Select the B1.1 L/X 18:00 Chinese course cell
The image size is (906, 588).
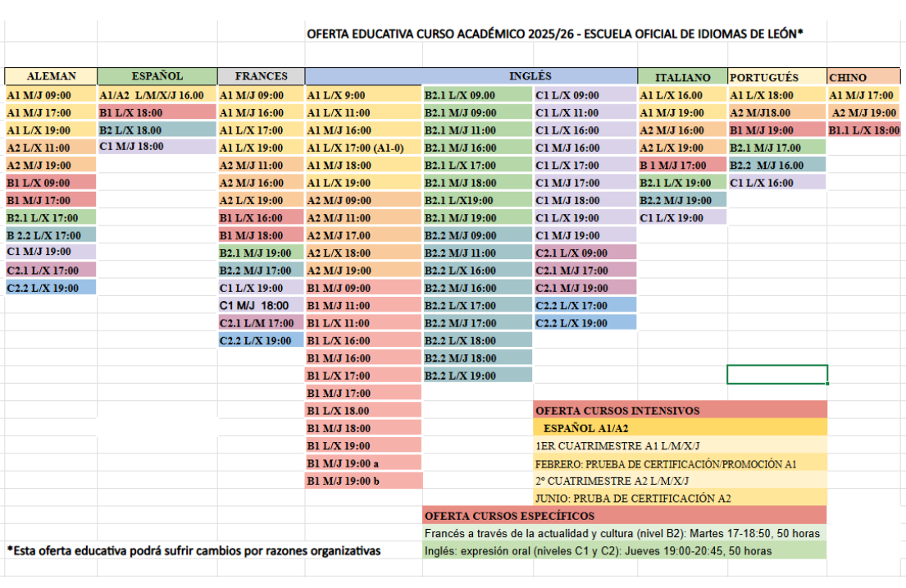point(863,130)
